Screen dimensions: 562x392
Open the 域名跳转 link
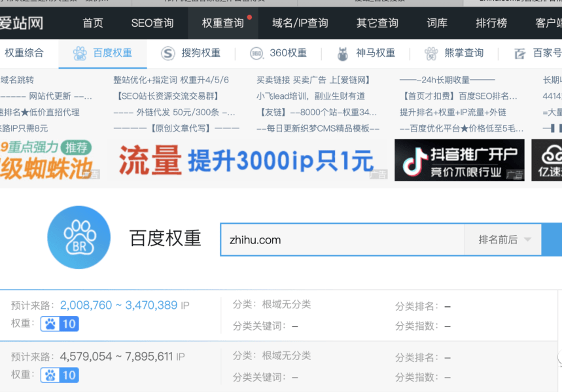tap(17, 80)
